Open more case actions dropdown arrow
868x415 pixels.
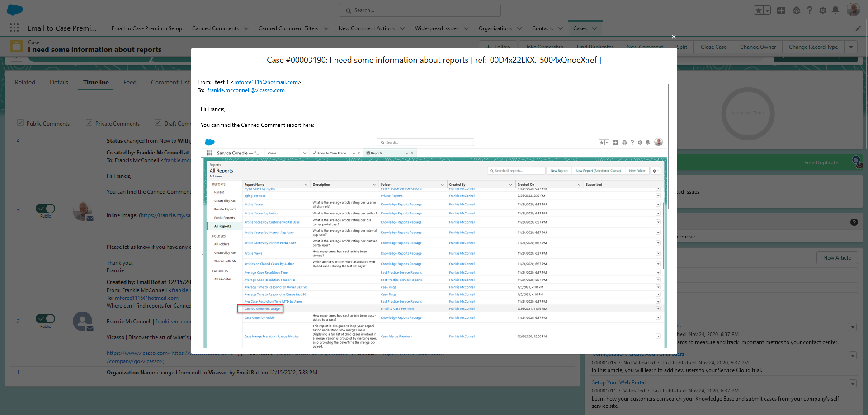[851, 47]
